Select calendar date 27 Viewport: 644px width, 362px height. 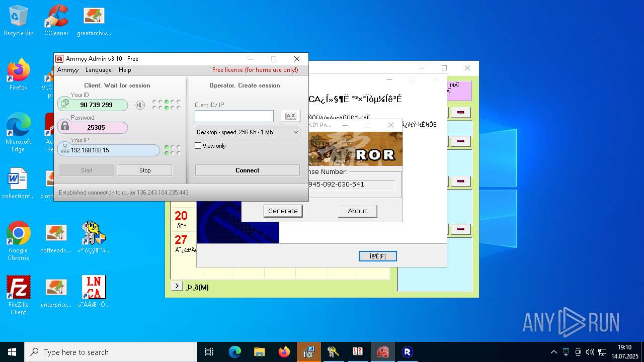pos(181,240)
